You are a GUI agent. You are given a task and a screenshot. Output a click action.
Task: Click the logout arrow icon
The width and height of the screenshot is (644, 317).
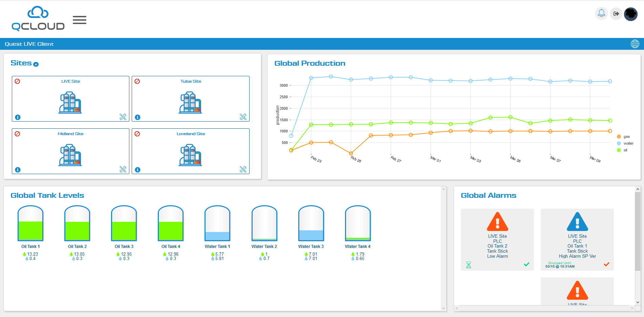(616, 14)
